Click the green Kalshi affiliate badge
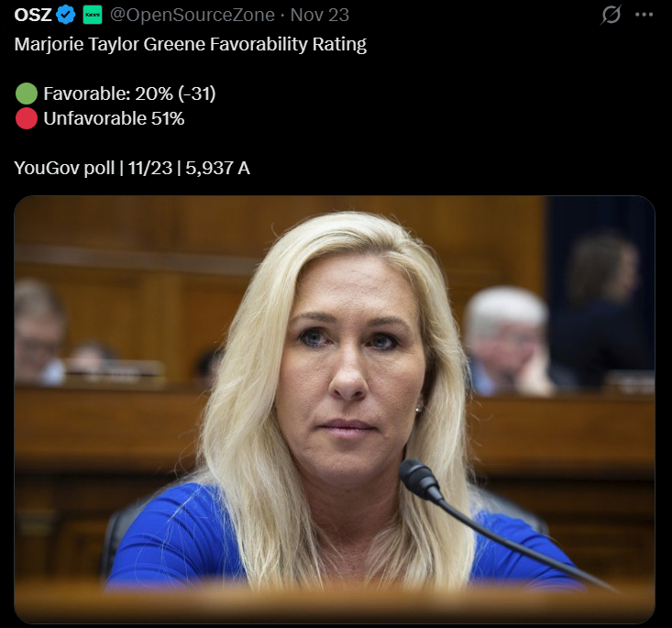Screen dimensions: 672x628 [93, 15]
